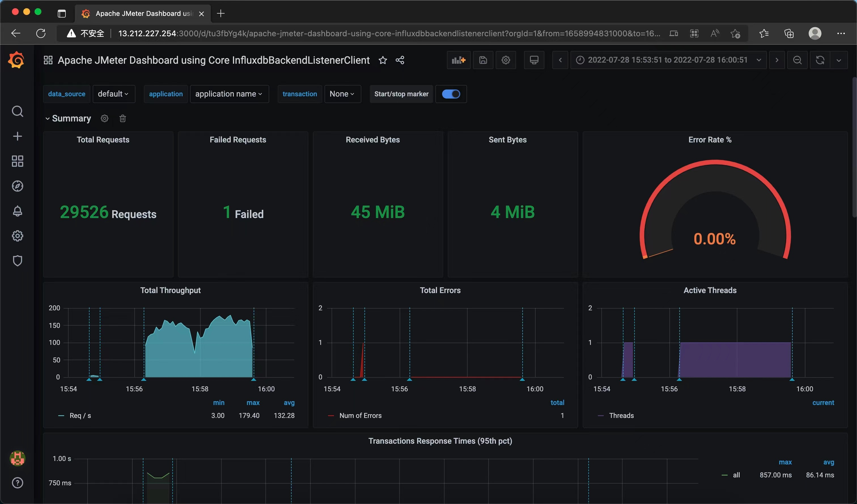The height and width of the screenshot is (504, 857).
Task: Sort Active Threads legend by current
Action: click(x=823, y=403)
